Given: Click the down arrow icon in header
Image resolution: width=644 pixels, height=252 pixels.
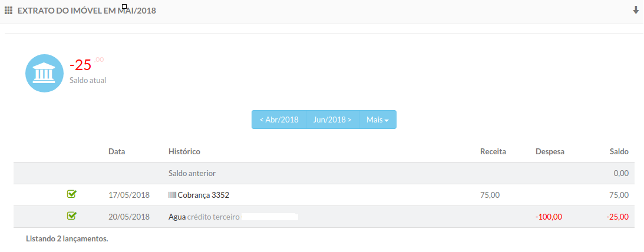Looking at the screenshot, I should pos(636,10).
